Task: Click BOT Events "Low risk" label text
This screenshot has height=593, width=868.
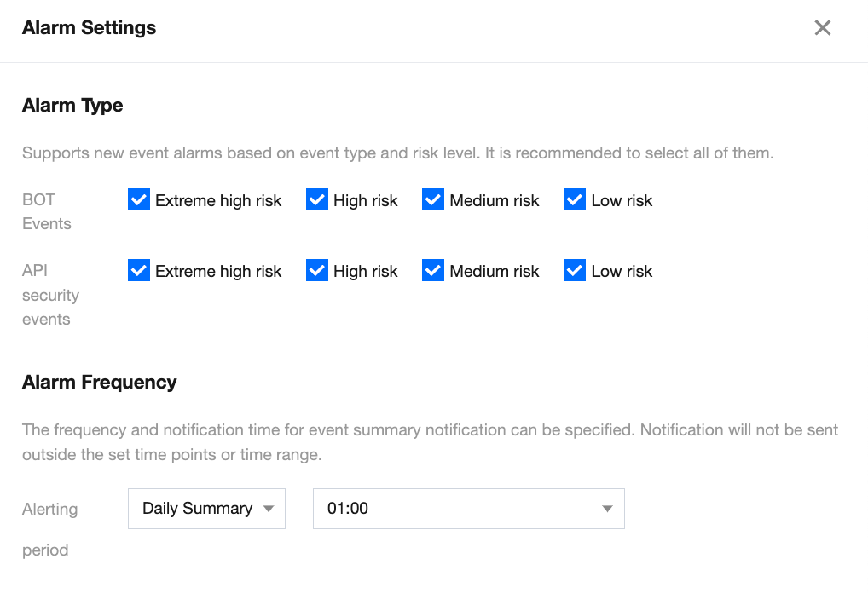Action: coord(622,200)
